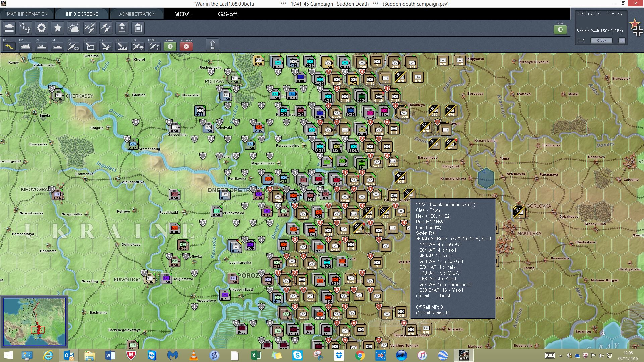The image size is (644, 362).
Task: Open the tank unit mode icon in top toolbar
Action: 9,28
